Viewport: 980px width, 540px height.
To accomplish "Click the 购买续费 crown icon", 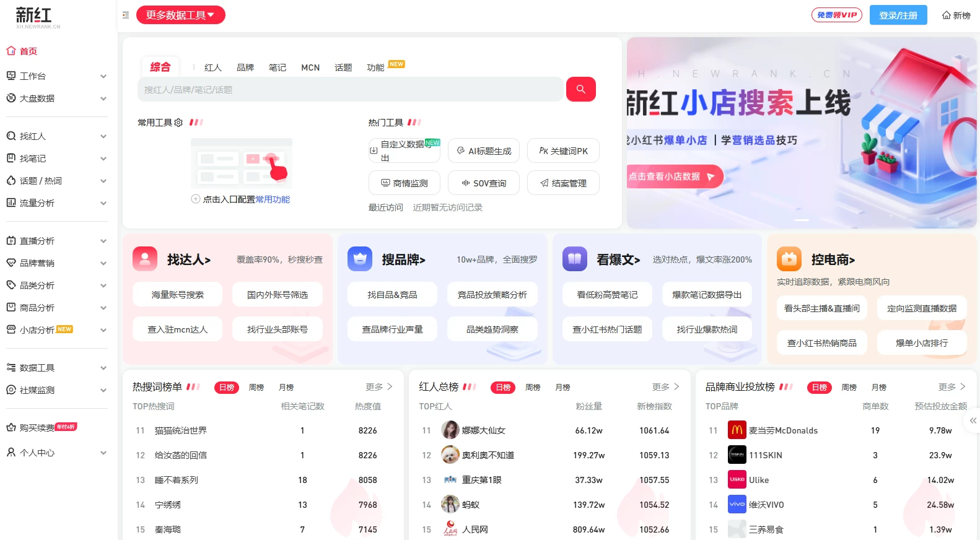I will [x=11, y=427].
